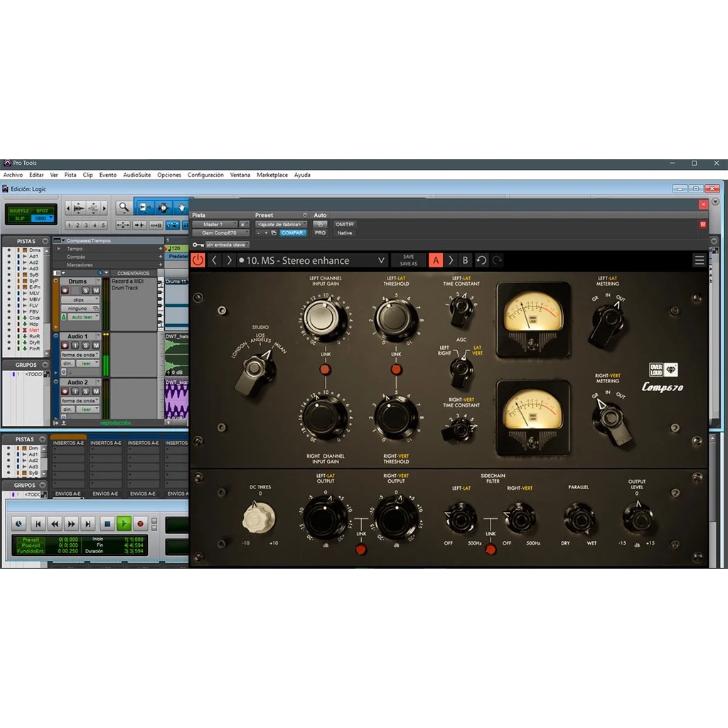The width and height of the screenshot is (728, 728).
Task: Open the Master 1 track selector
Action: click(215, 224)
